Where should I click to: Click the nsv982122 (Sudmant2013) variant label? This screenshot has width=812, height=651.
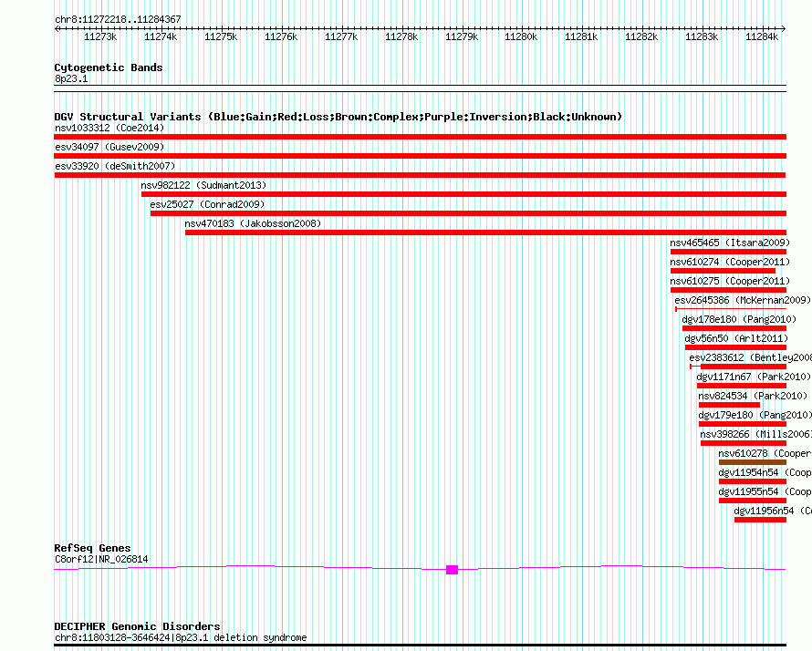click(203, 185)
